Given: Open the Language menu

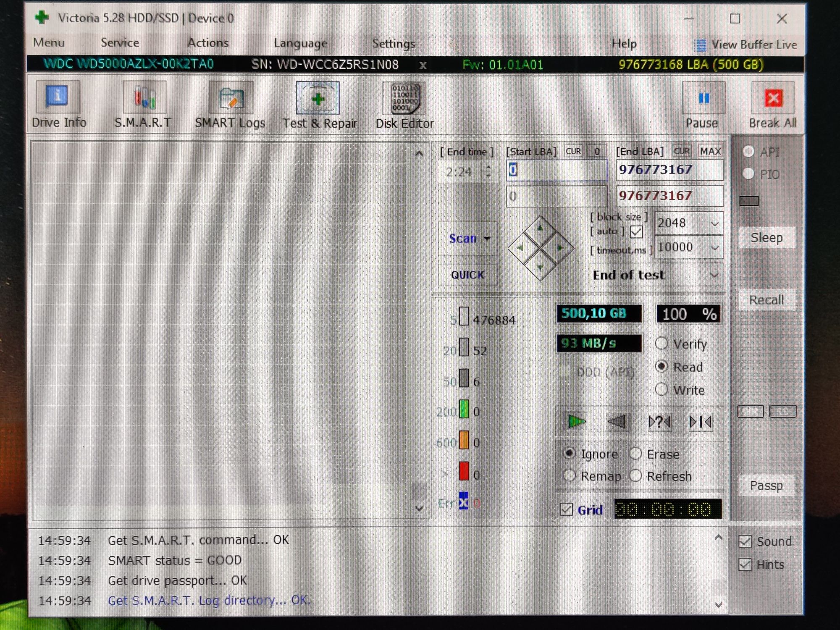Looking at the screenshot, I should point(300,43).
